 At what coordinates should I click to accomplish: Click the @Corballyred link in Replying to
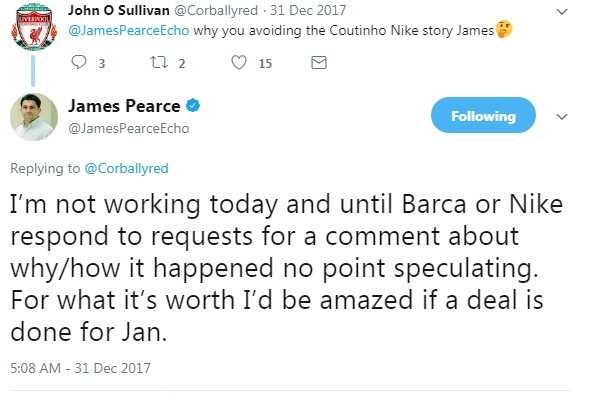[127, 168]
